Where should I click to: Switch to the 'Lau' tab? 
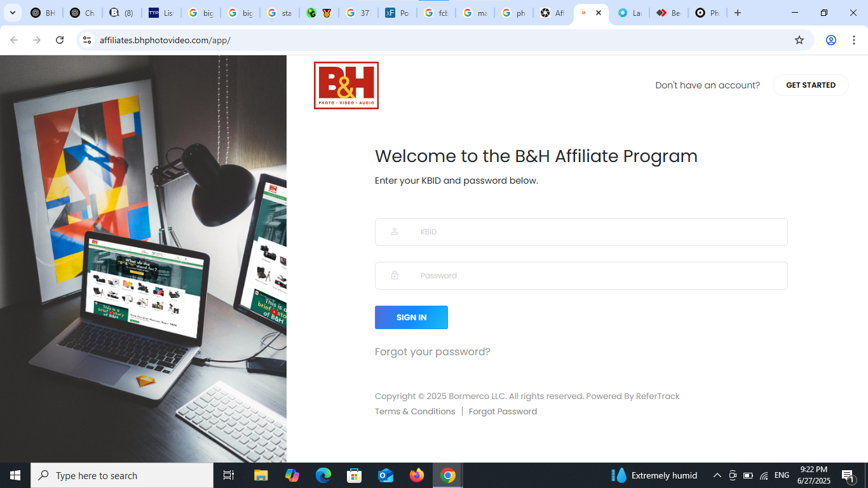click(x=630, y=13)
